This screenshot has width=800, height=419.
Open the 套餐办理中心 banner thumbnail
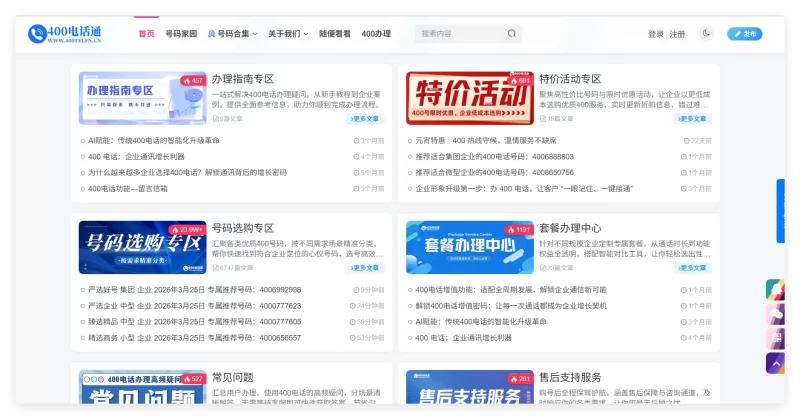point(469,248)
